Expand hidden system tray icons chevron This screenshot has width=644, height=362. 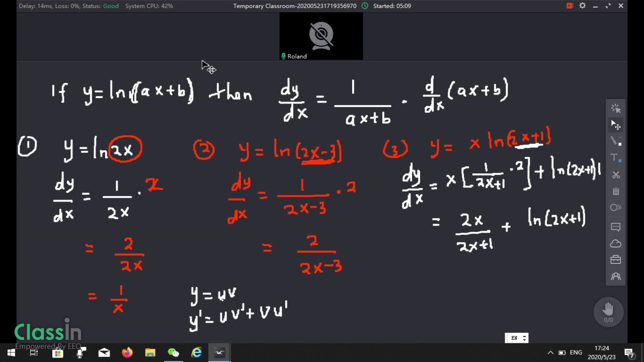coord(550,353)
